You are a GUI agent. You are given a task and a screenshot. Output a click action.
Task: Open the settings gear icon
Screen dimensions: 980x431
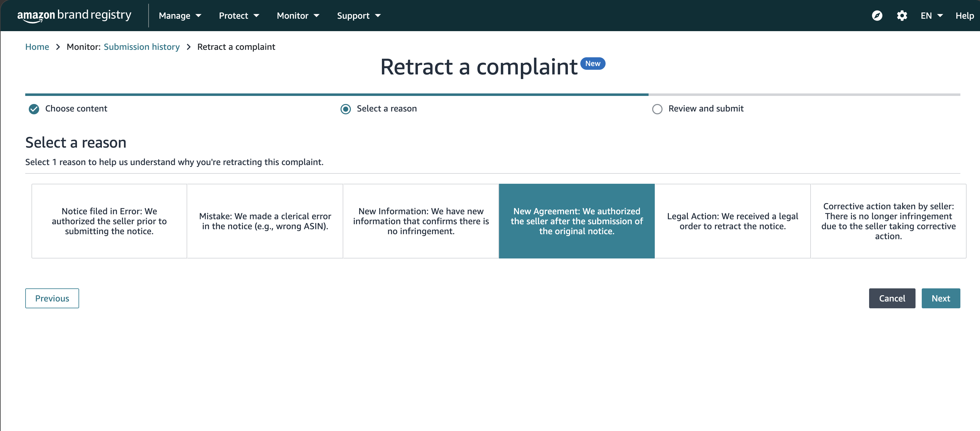pos(902,16)
